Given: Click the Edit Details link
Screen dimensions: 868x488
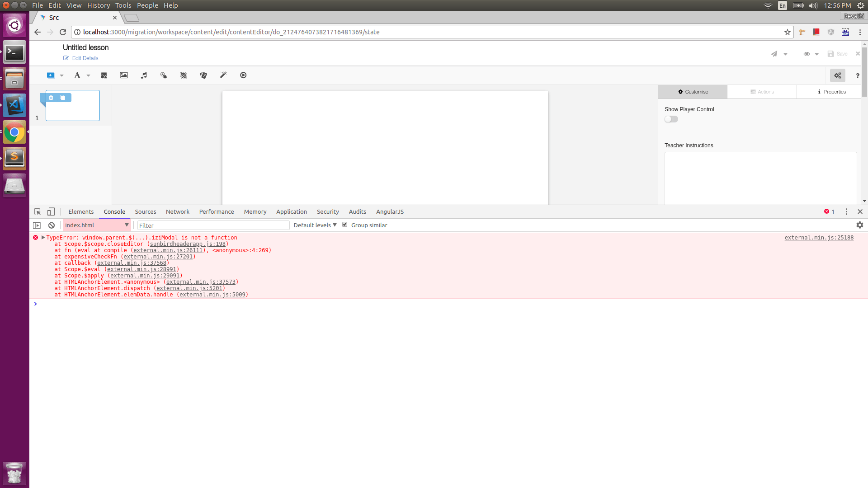Looking at the screenshot, I should click(85, 58).
